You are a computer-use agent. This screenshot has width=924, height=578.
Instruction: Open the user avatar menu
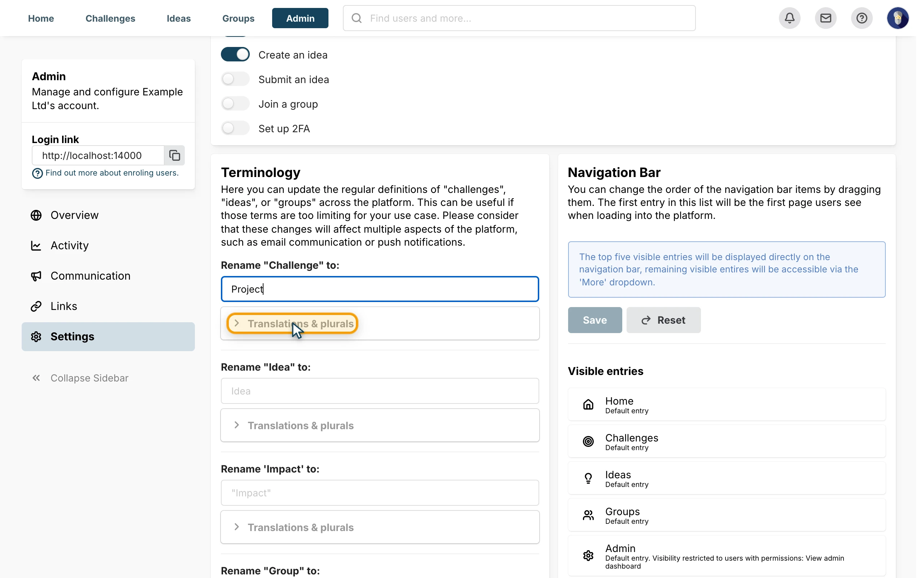pyautogui.click(x=898, y=18)
